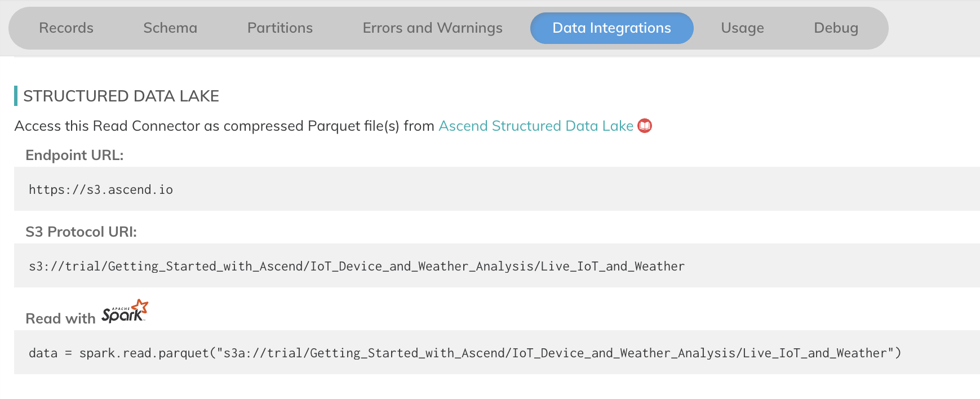Follow the Ascend Structured Data Lake link

click(536, 126)
